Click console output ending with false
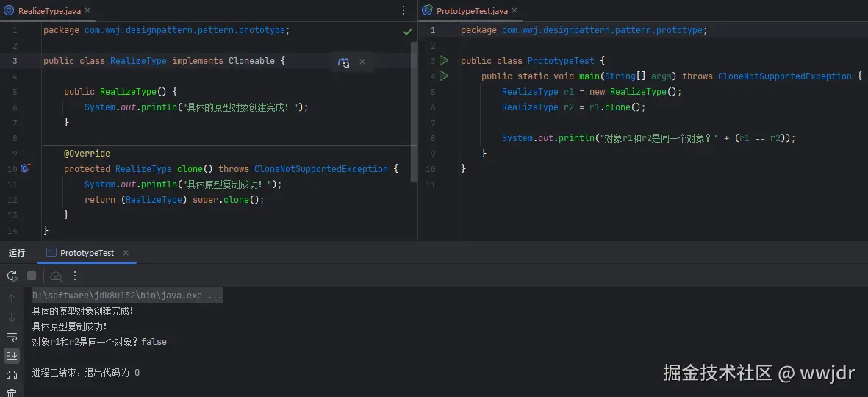The image size is (868, 397). pos(99,342)
